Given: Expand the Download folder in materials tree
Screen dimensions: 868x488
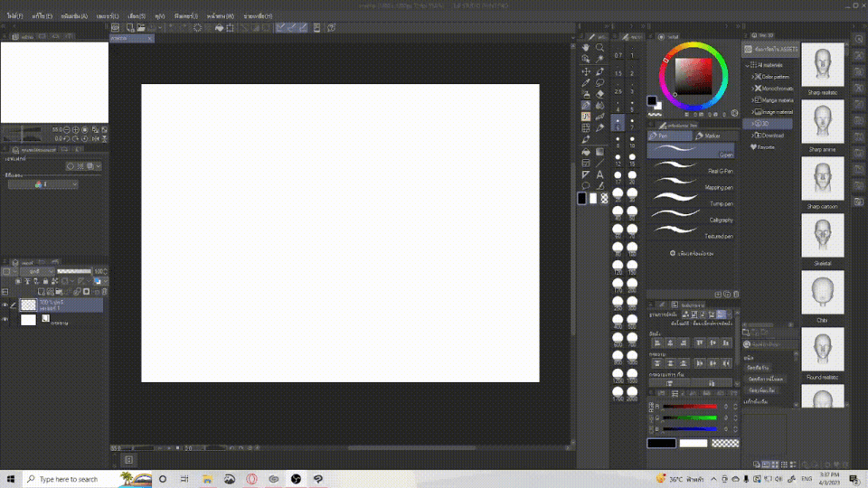Looking at the screenshot, I should pyautogui.click(x=753, y=136).
